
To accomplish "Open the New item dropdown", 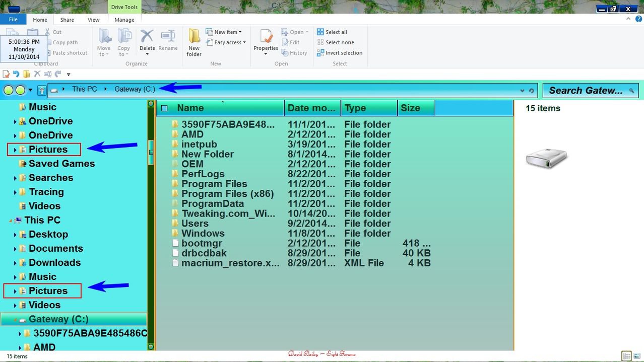I will tap(225, 32).
